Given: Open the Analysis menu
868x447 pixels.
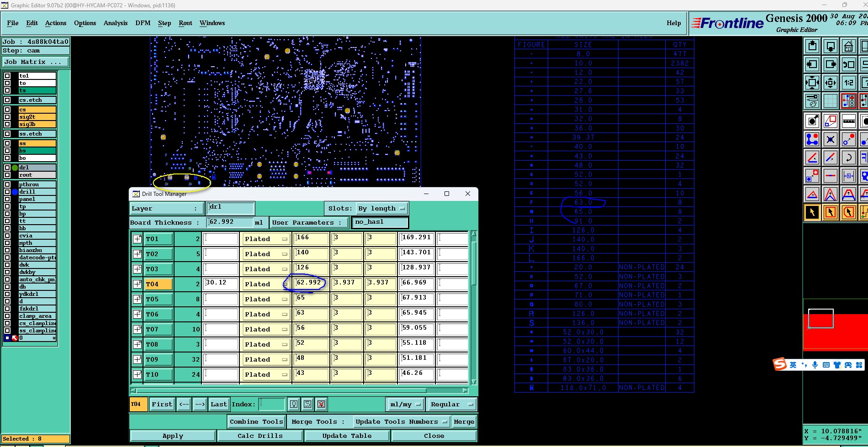Looking at the screenshot, I should (x=116, y=23).
